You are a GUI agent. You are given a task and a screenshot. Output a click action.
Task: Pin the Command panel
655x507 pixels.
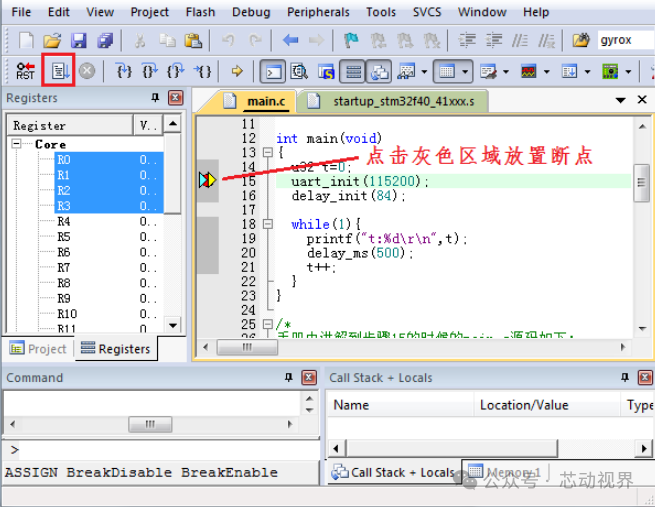click(x=288, y=378)
